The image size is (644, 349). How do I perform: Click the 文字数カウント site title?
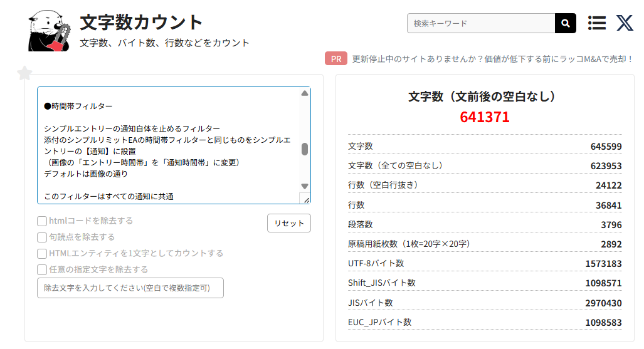pyautogui.click(x=142, y=23)
